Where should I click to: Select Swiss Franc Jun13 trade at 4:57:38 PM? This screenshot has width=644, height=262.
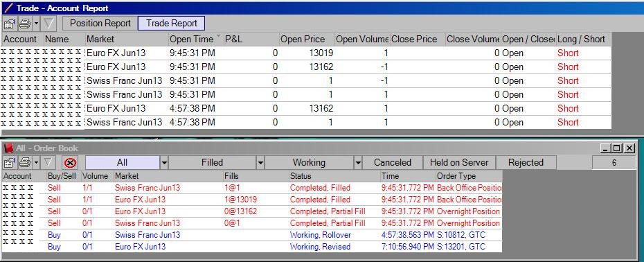tap(306, 122)
